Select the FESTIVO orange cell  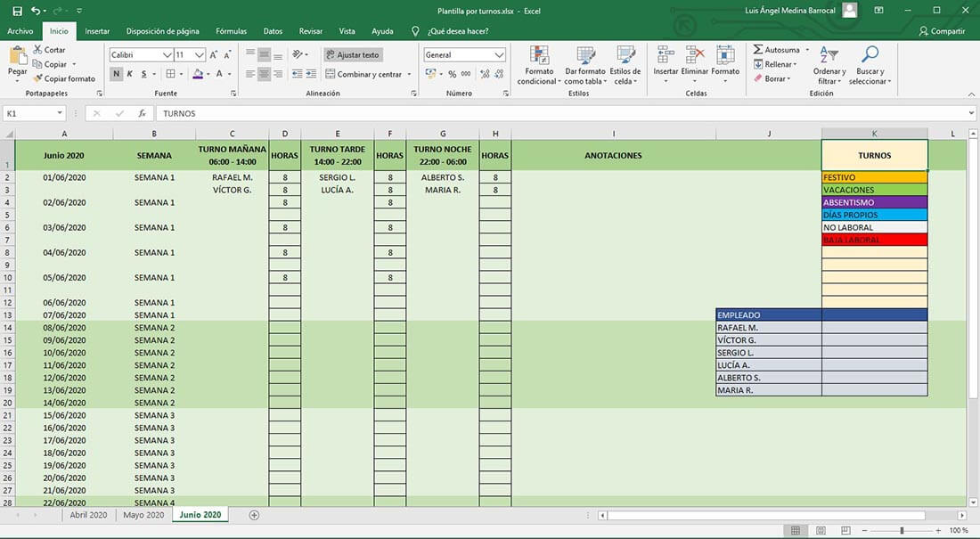coord(874,177)
